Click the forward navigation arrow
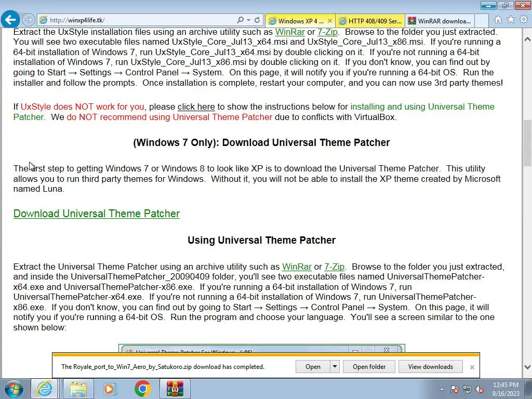Screen dimensions: 532x399 [x=29, y=20]
